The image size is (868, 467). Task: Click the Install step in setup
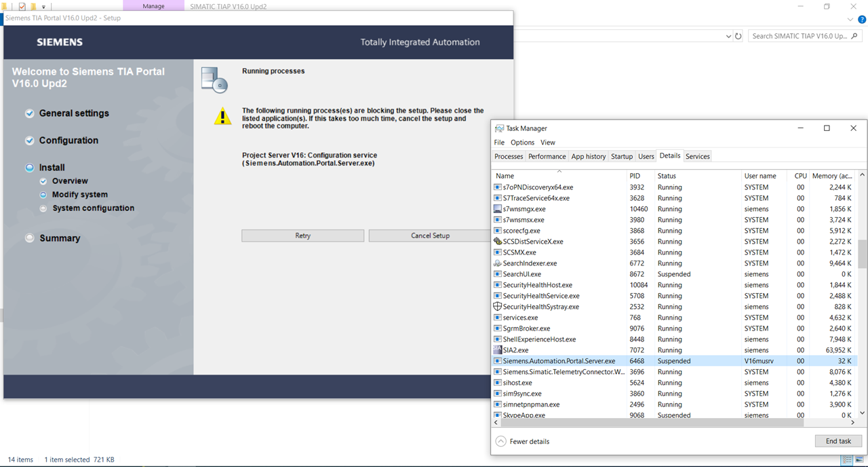(52, 168)
